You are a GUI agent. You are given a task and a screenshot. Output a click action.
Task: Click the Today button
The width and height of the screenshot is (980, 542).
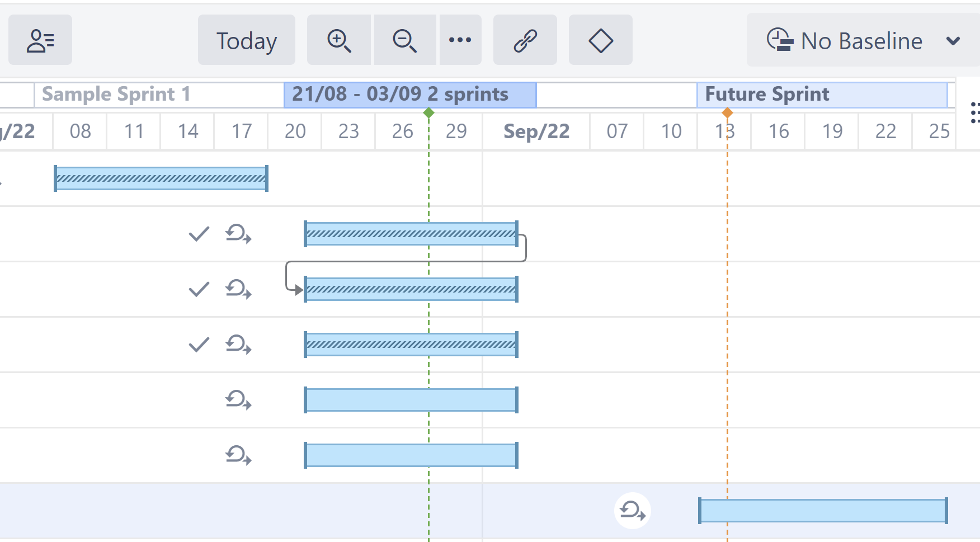point(246,40)
